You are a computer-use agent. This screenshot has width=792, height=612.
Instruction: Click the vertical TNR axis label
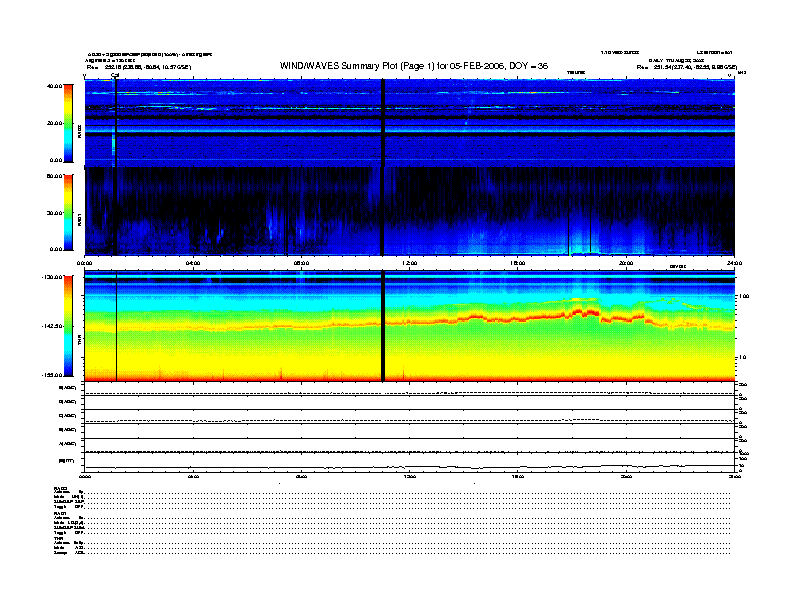79,340
